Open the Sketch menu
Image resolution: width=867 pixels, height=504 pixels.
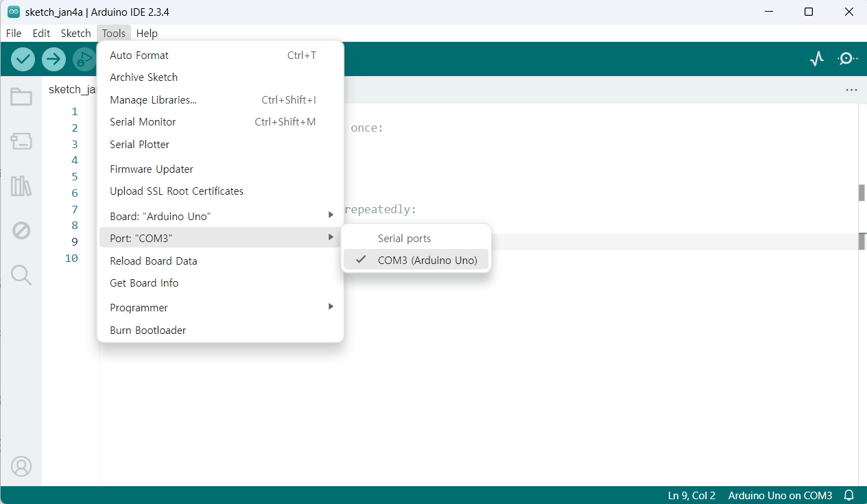[75, 33]
